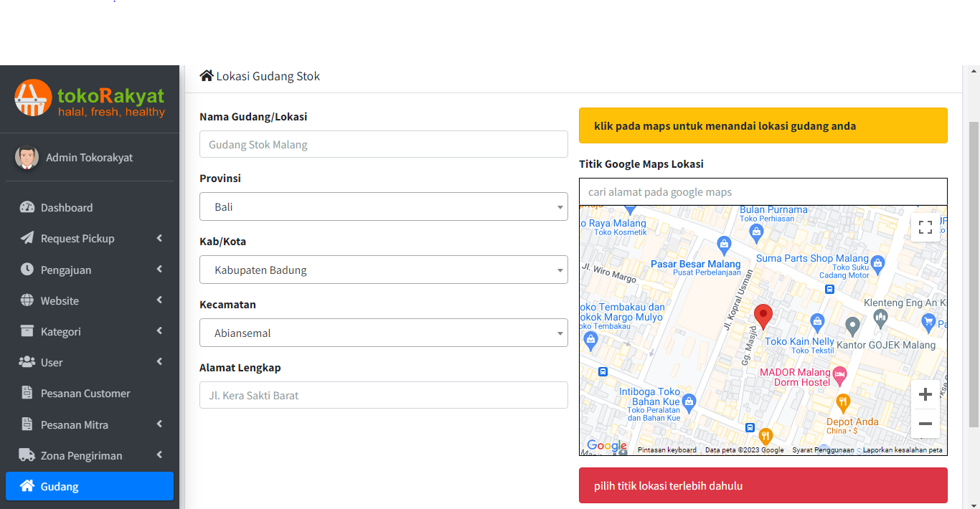Open the Kecamatan dropdown showing Abiansemal
The width and height of the screenshot is (980, 509).
pyautogui.click(x=383, y=333)
